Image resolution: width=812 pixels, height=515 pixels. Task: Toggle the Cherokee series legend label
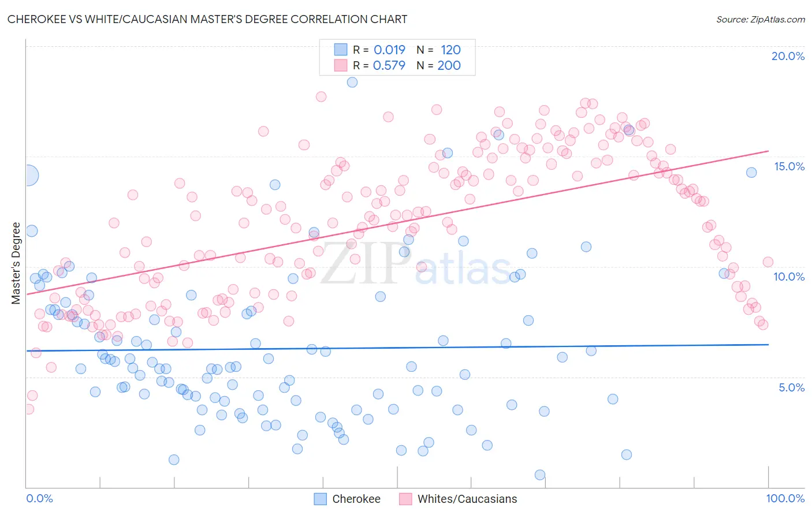(356, 499)
